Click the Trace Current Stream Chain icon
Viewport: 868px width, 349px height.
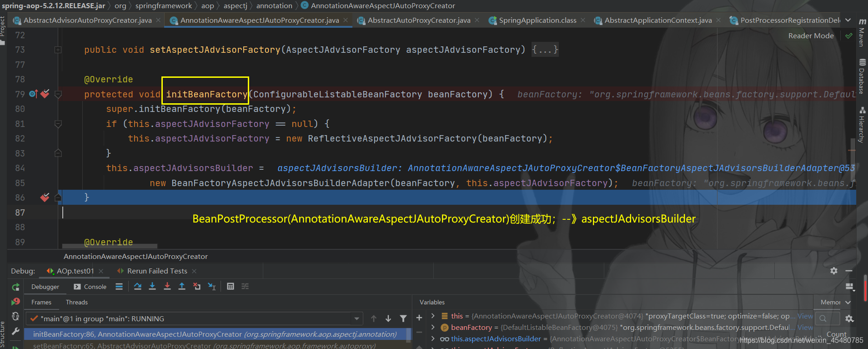point(245,286)
